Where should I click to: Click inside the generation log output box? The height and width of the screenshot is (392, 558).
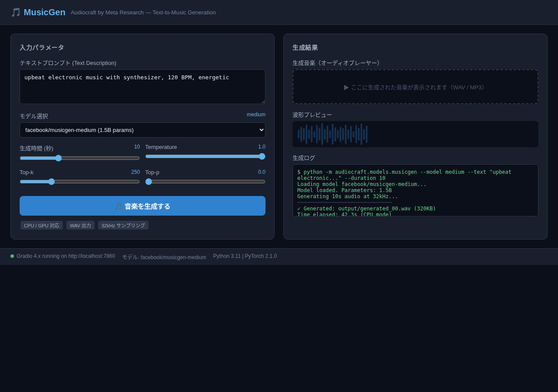[415, 190]
